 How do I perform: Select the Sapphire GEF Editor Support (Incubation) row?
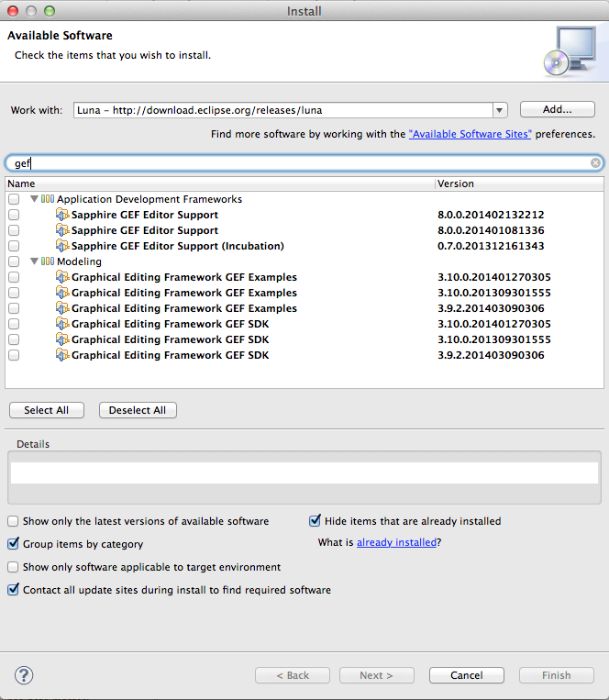click(x=304, y=246)
